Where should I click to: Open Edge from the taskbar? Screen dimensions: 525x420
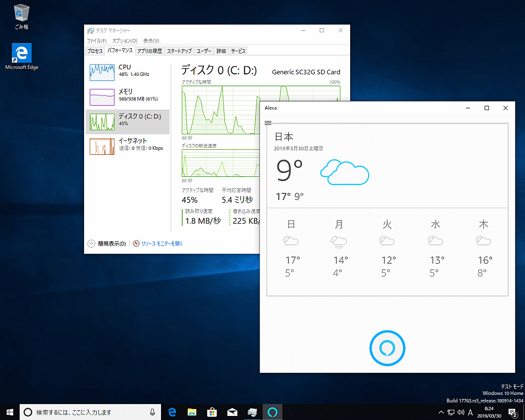tap(172, 412)
